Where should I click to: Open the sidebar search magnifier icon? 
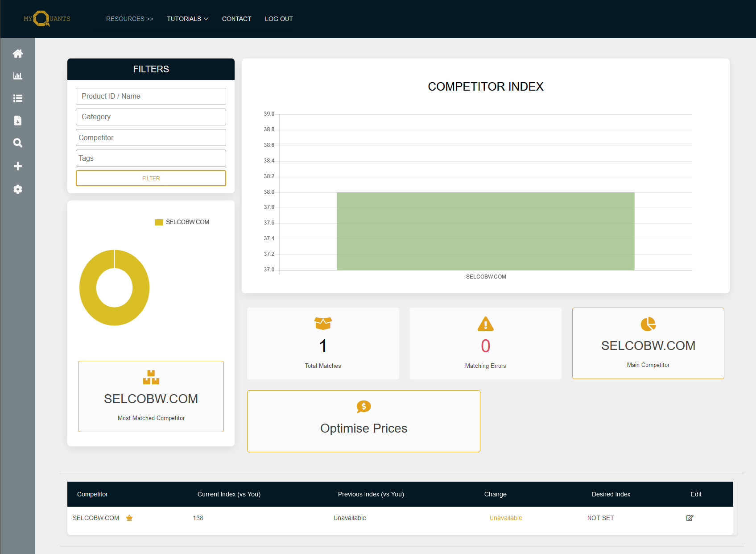point(18,143)
